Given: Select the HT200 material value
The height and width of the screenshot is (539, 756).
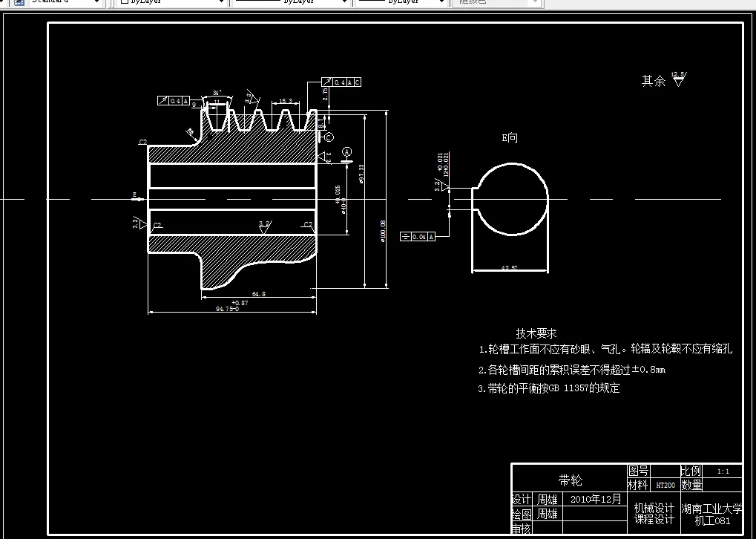Looking at the screenshot, I should pos(665,486).
